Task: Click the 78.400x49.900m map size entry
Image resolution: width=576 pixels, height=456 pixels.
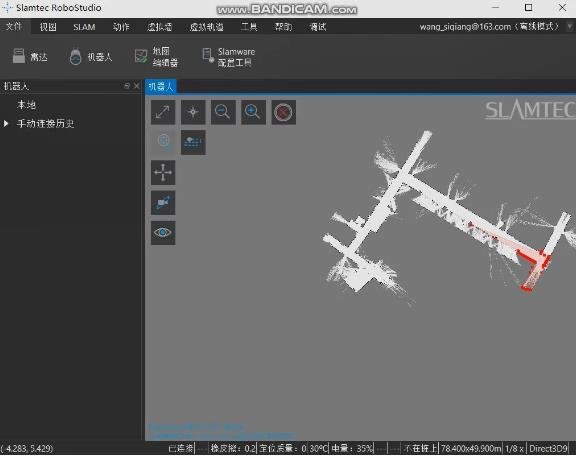Action: [471, 449]
